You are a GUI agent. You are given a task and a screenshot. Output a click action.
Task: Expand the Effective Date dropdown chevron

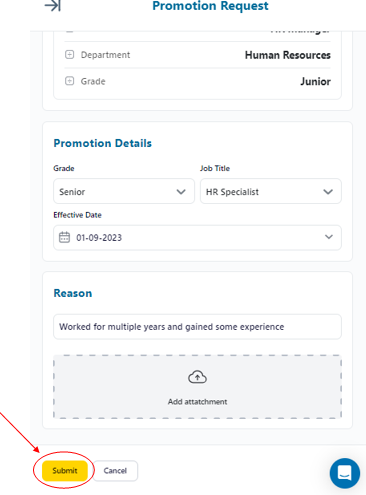click(329, 237)
